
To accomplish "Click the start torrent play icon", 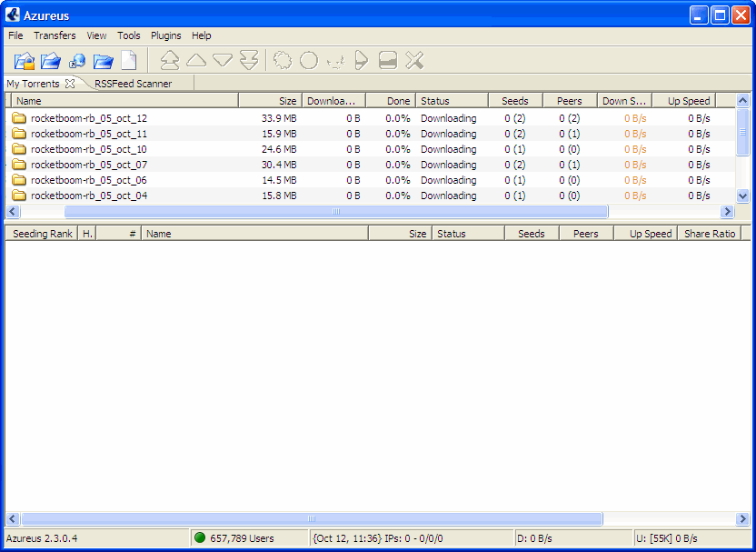I will pos(361,60).
